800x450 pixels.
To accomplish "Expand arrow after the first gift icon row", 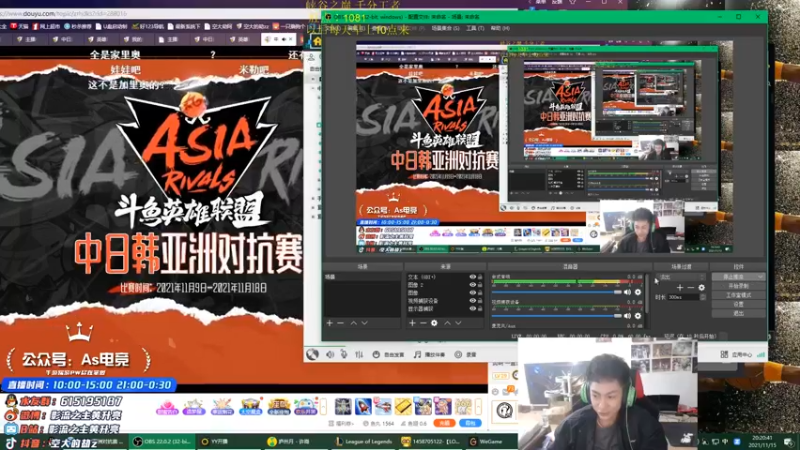I will 323,407.
